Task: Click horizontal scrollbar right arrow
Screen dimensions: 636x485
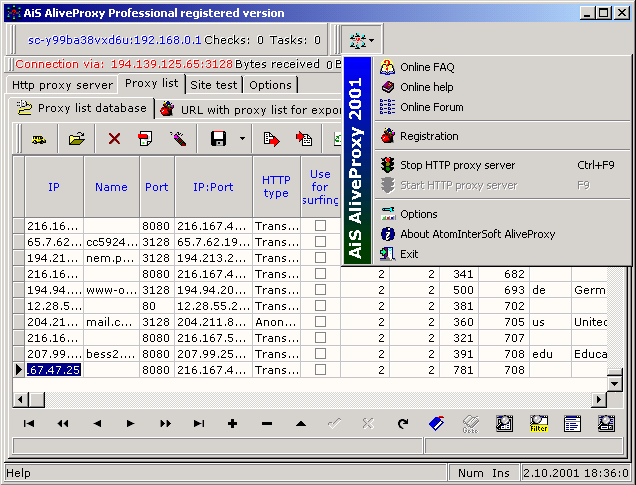Action: pyautogui.click(x=599, y=400)
